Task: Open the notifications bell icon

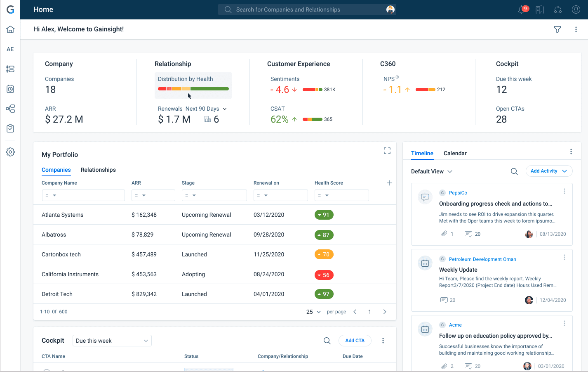Action: pos(522,9)
